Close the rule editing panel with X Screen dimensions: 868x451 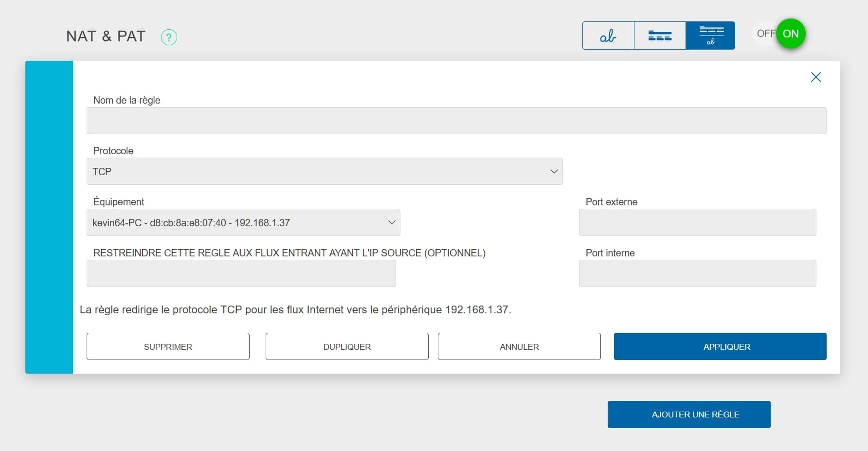816,77
